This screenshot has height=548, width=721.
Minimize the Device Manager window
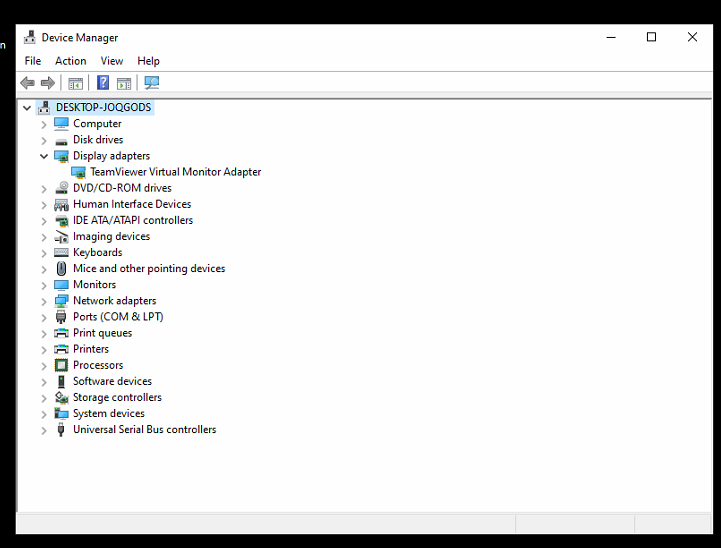(611, 37)
